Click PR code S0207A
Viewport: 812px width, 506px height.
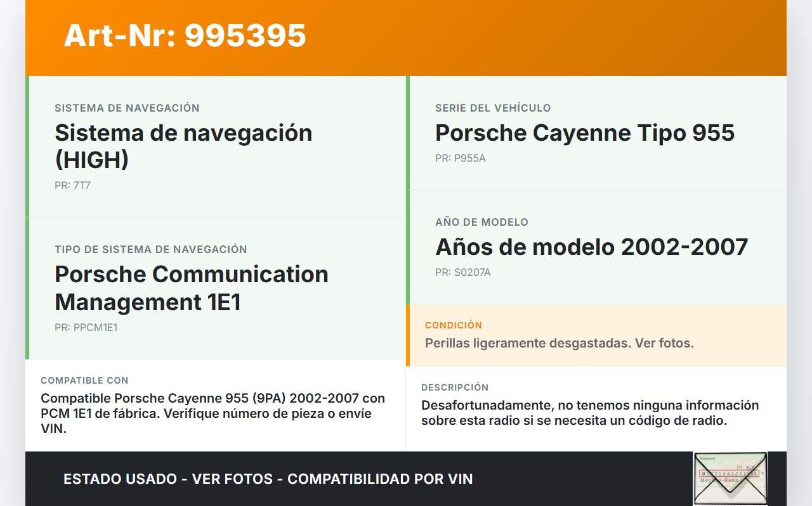(x=462, y=273)
